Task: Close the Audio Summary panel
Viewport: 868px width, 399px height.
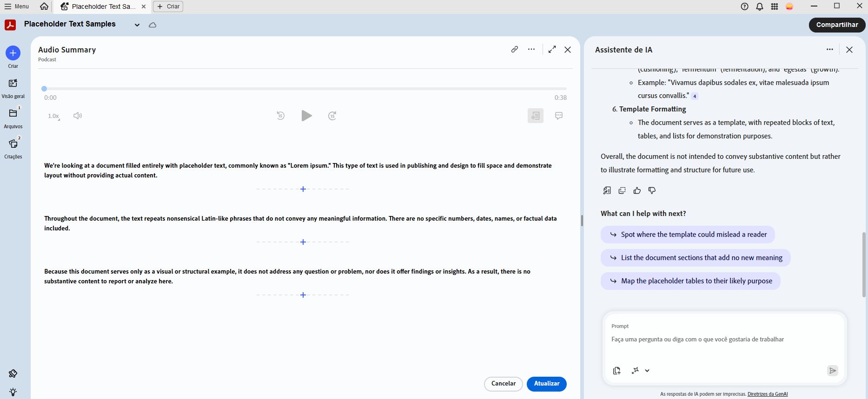Action: coord(568,50)
